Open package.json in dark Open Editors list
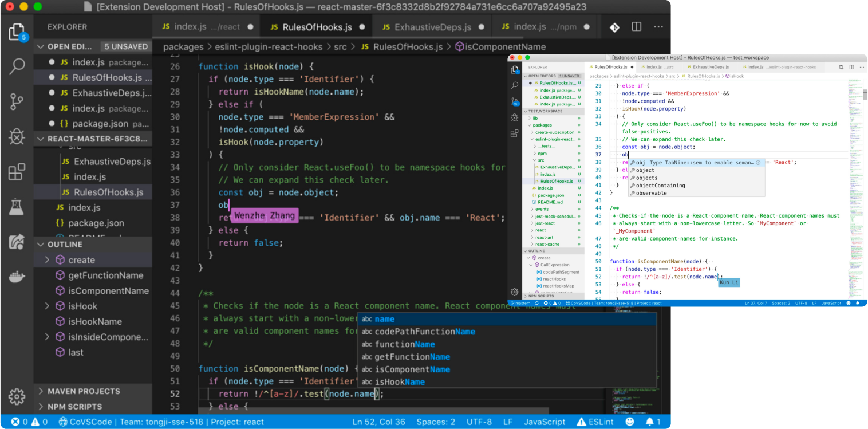The height and width of the screenshot is (429, 868). pos(93,124)
